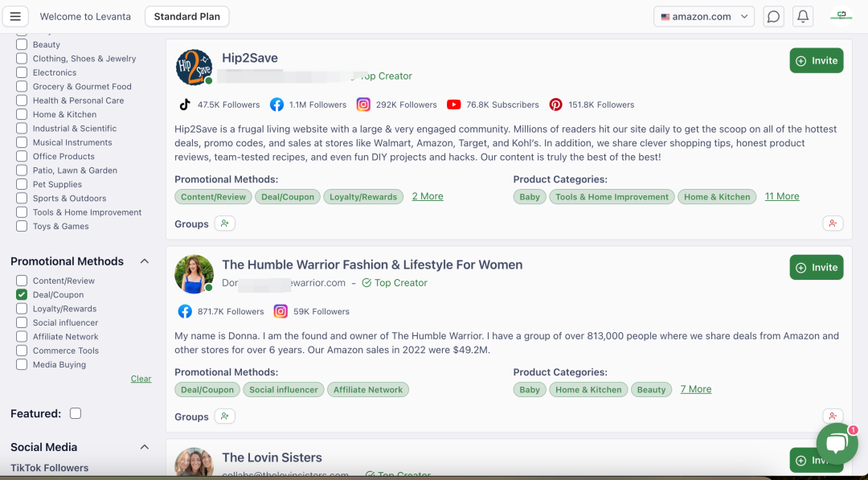This screenshot has width=868, height=480.
Task: Open the amazon.com marketplace dropdown
Action: click(x=703, y=17)
